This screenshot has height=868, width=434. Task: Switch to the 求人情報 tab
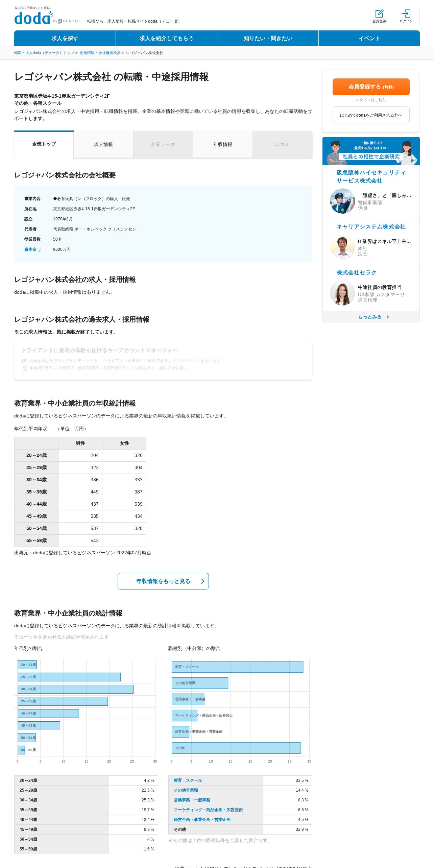103,144
